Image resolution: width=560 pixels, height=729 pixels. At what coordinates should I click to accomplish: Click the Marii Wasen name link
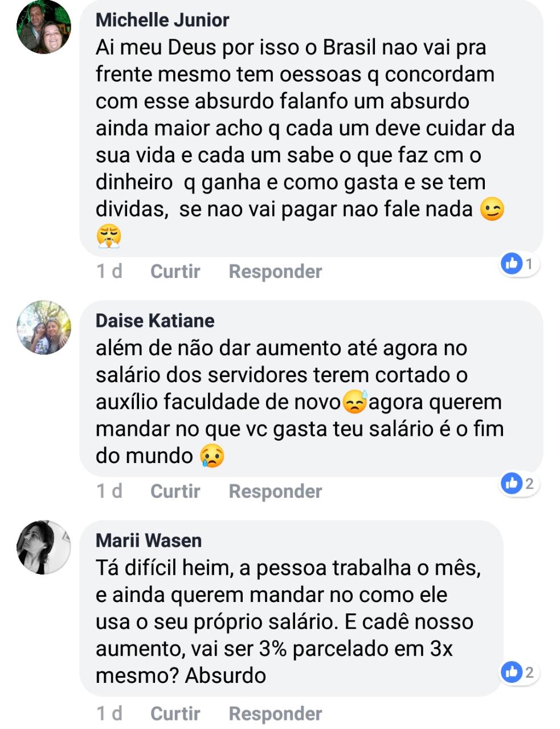[x=149, y=540]
